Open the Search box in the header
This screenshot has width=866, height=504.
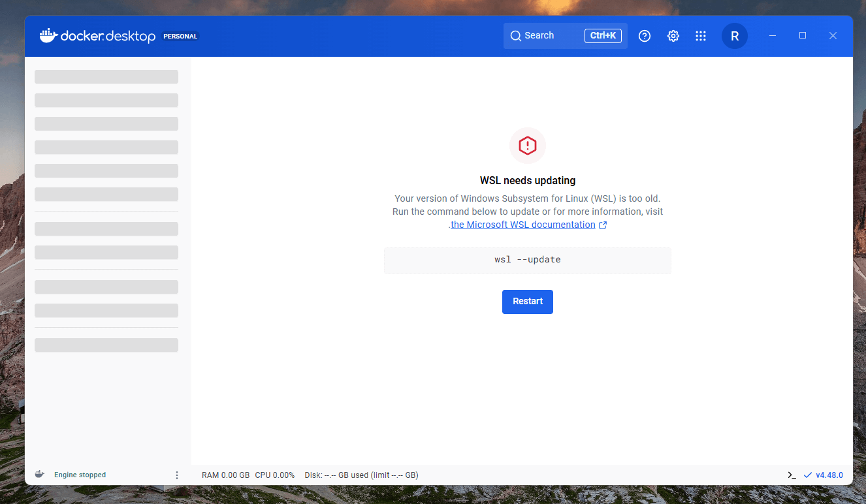click(x=566, y=36)
